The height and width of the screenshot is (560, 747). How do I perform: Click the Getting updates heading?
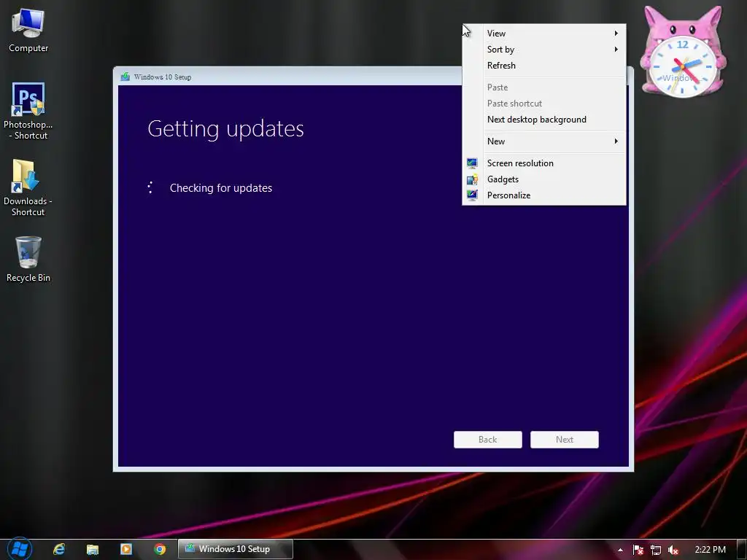pos(226,128)
